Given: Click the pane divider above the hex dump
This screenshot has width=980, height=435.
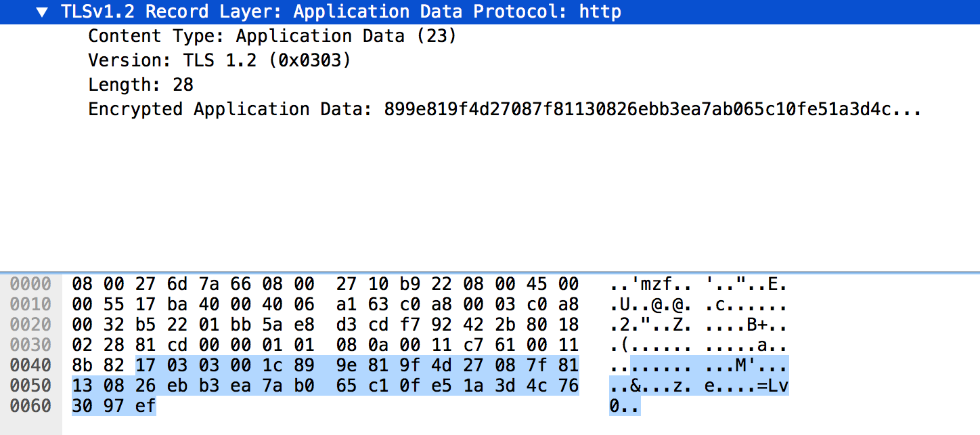Looking at the screenshot, I should click(490, 270).
